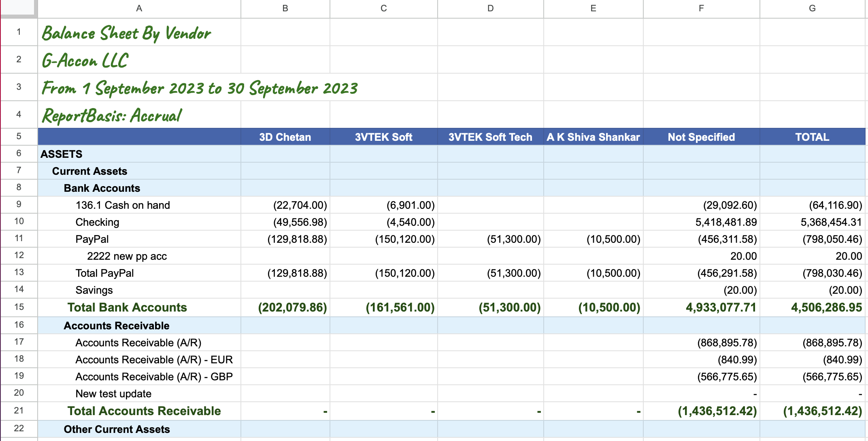This screenshot has width=868, height=441.
Task: Select the '136.1 Cash on hand' cell
Action: 139,205
